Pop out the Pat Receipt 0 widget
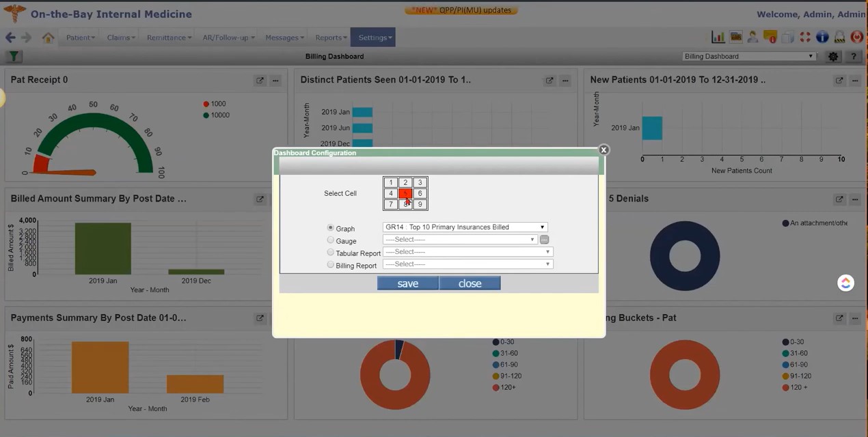The height and width of the screenshot is (437, 868). pos(260,80)
